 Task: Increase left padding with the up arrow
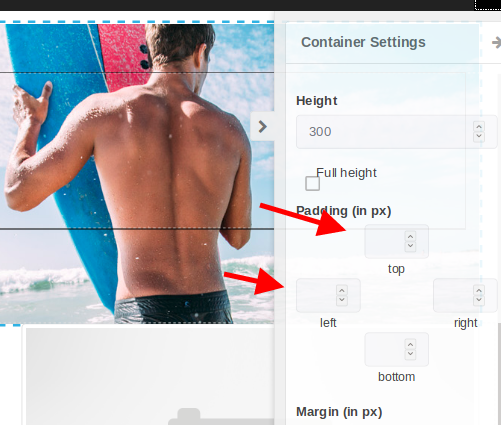pyautogui.click(x=342, y=290)
